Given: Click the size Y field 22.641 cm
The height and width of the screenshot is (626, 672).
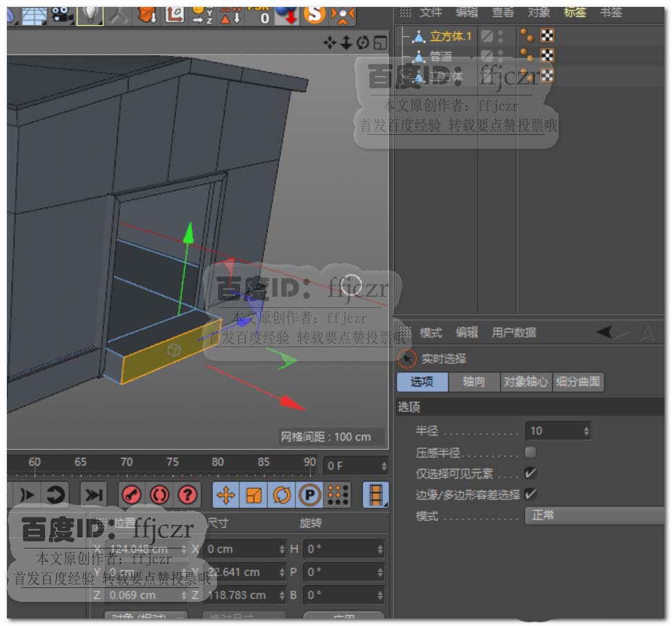Looking at the screenshot, I should 243,572.
